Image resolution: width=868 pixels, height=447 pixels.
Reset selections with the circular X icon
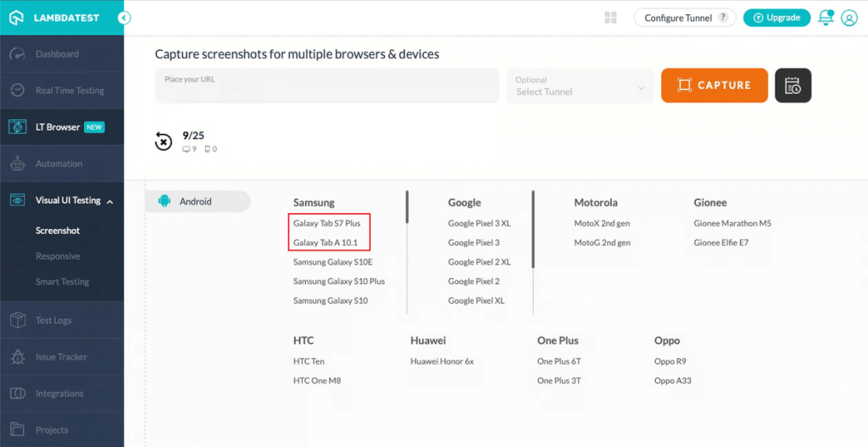[164, 142]
